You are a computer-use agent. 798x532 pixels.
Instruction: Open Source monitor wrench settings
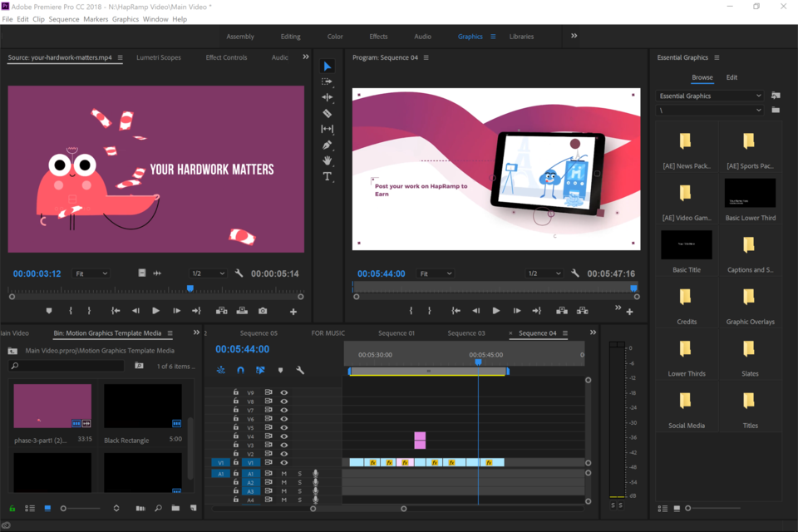click(x=239, y=273)
